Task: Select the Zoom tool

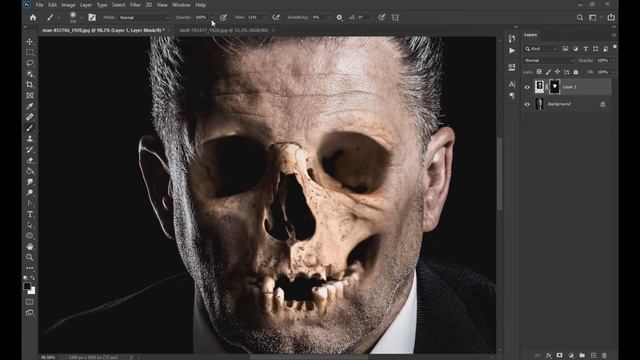Action: 30,257
